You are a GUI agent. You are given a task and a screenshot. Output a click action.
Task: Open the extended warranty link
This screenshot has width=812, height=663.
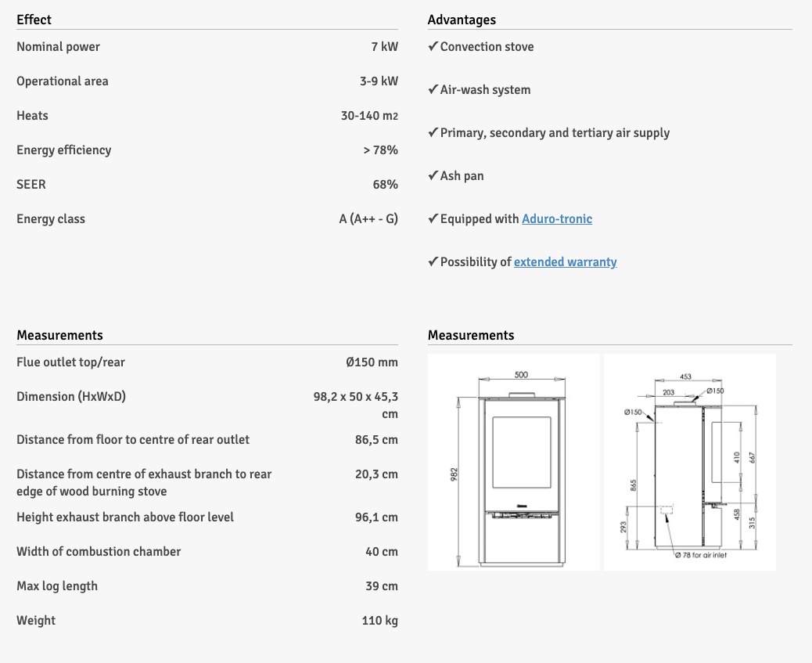click(x=565, y=262)
